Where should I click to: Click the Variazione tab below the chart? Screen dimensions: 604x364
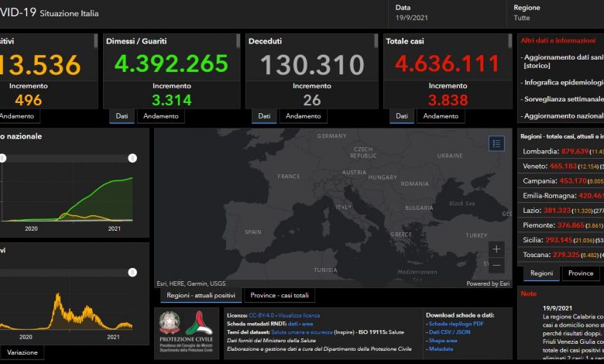[x=22, y=352]
